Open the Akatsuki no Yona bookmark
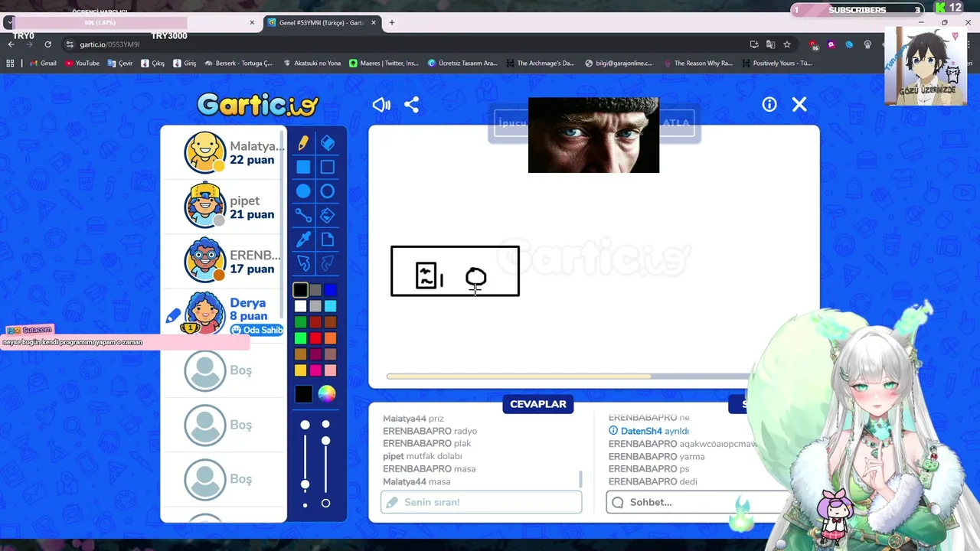980x551 pixels. tap(312, 64)
